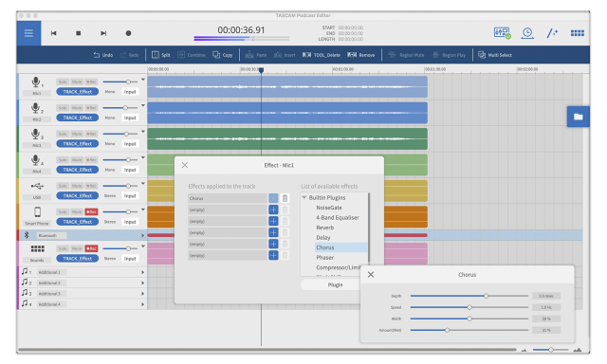Enable Multi Select mode
Screen dimensions: 607x364
tap(495, 55)
